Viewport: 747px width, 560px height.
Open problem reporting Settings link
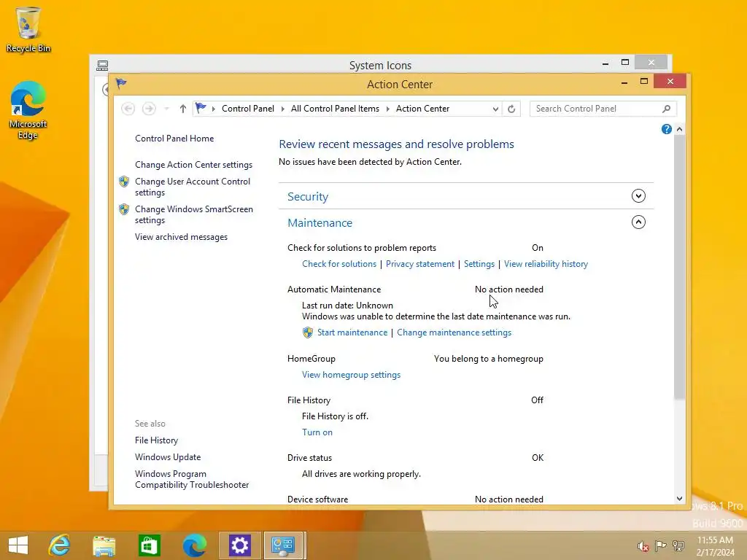[479, 264]
